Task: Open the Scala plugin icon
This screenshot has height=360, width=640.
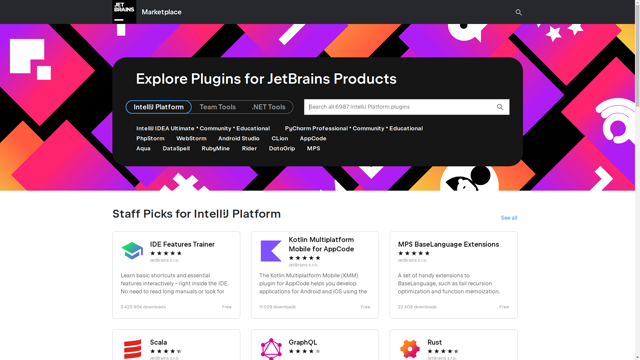Action: tap(132, 349)
